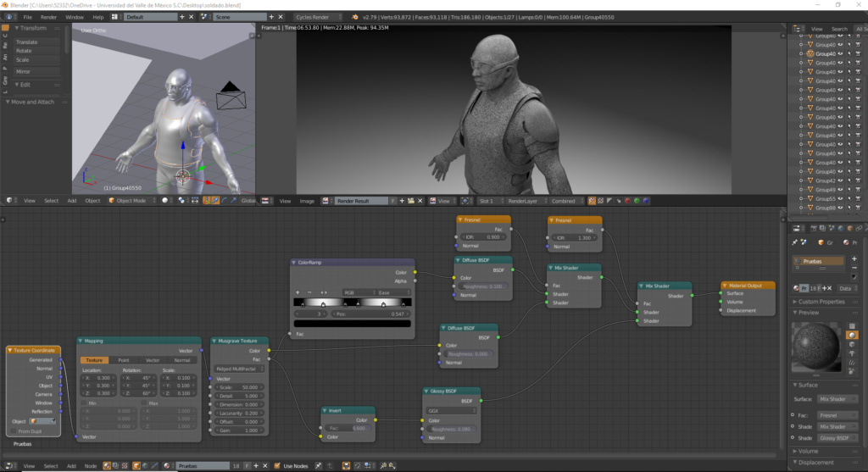Select the Point type in Mapping node
This screenshot has height=472, width=868.
[x=124, y=360]
